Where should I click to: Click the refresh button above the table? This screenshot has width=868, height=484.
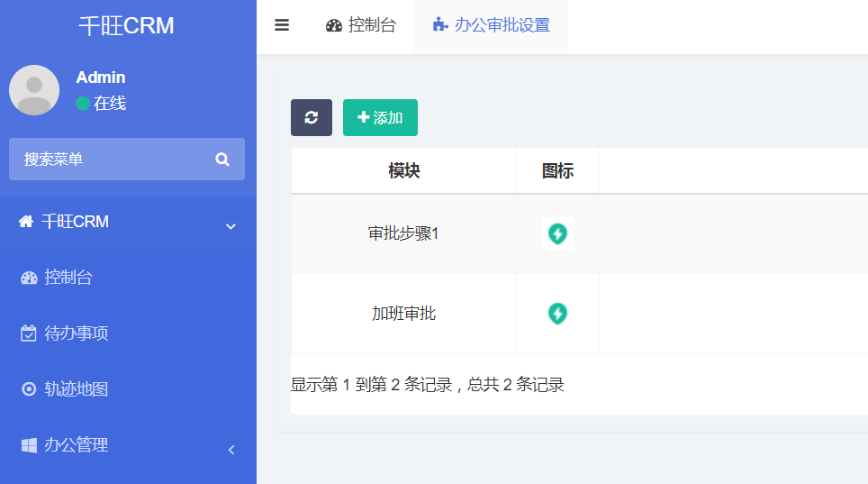(x=312, y=117)
